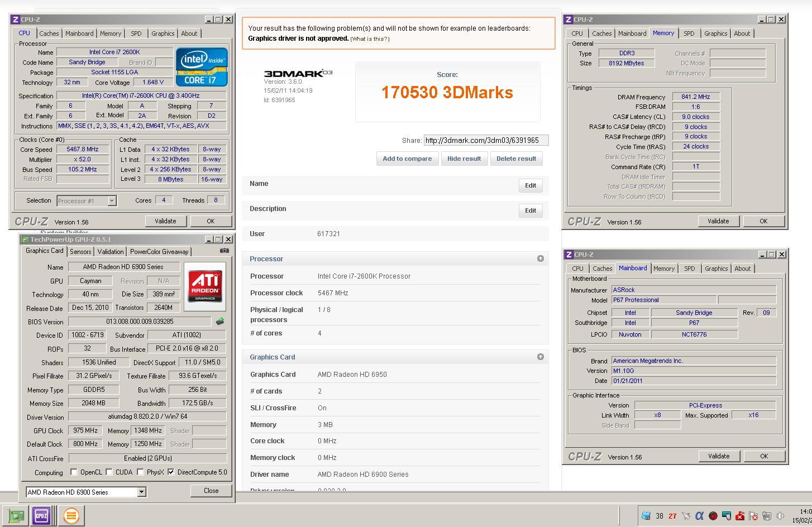Collapse the Graphics Card section on 3DMark page

[540, 357]
